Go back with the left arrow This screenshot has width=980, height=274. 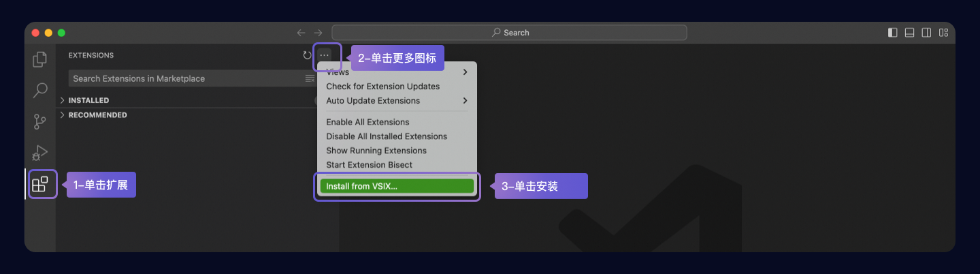(301, 33)
